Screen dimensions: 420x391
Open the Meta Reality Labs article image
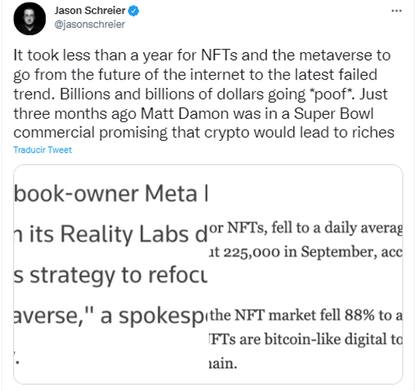[x=110, y=274]
